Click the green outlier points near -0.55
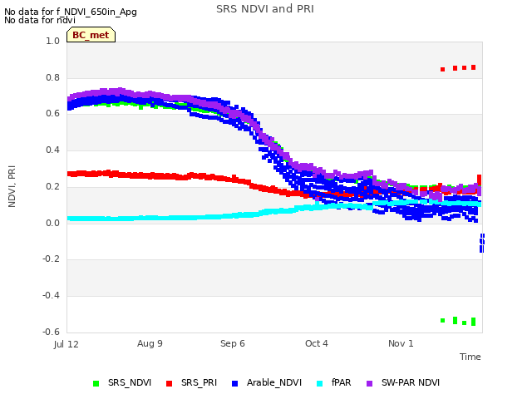The height and width of the screenshot is (399, 532). [x=458, y=321]
